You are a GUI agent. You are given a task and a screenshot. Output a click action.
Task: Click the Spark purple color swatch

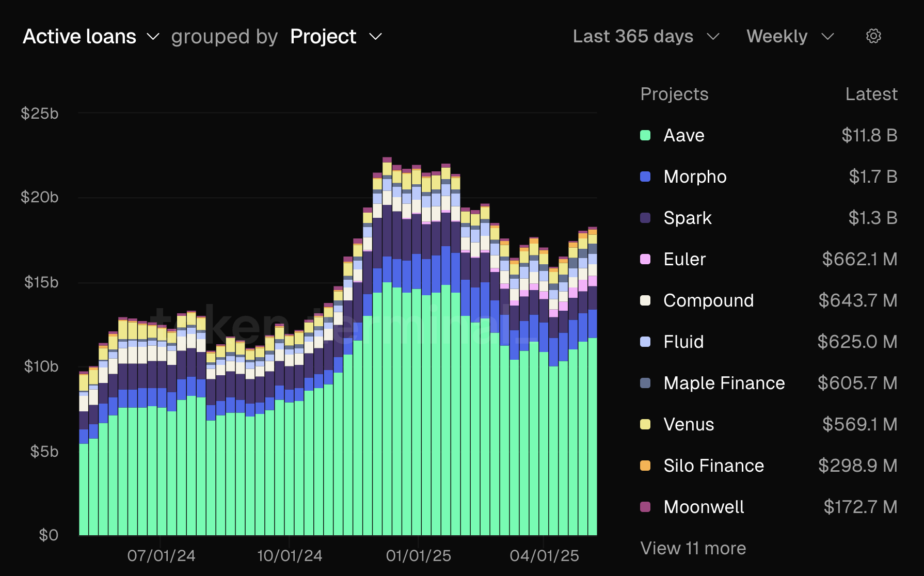[645, 218]
